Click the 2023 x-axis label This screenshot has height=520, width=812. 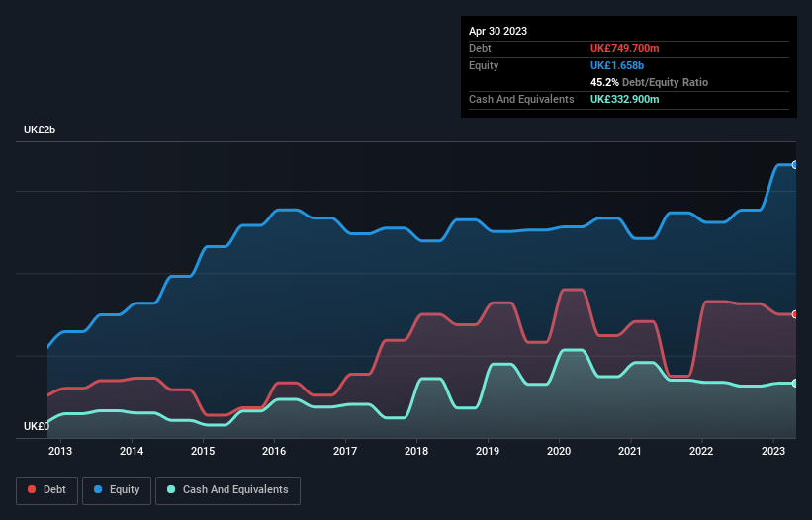[773, 451]
